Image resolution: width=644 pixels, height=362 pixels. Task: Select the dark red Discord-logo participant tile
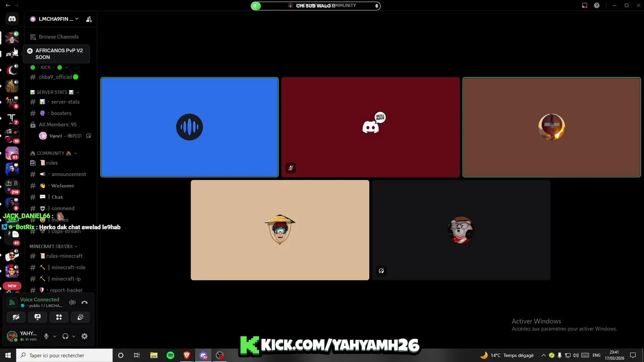click(x=371, y=127)
